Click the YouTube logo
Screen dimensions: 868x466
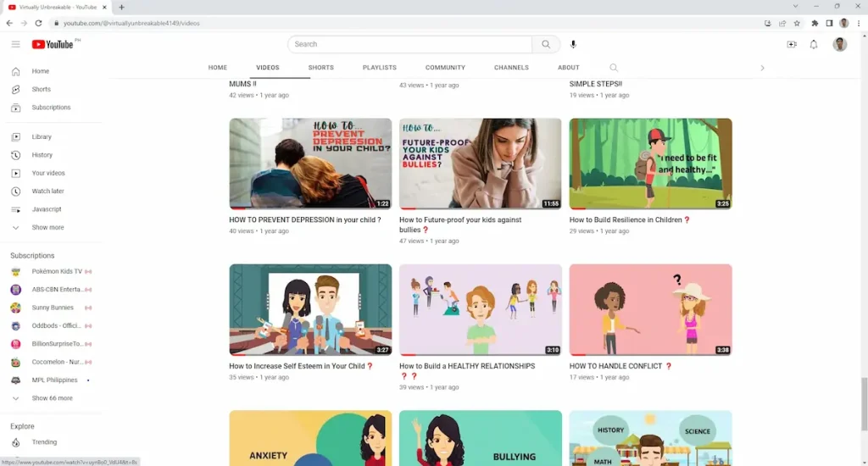point(53,44)
